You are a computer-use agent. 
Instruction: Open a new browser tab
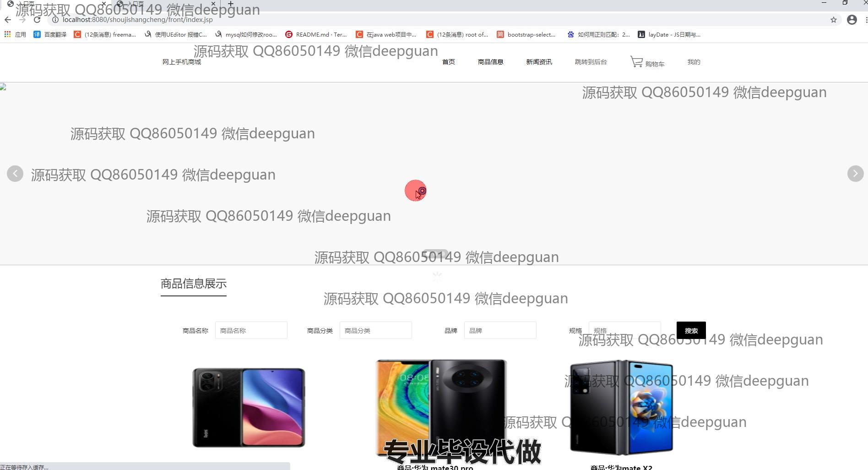pos(231,4)
